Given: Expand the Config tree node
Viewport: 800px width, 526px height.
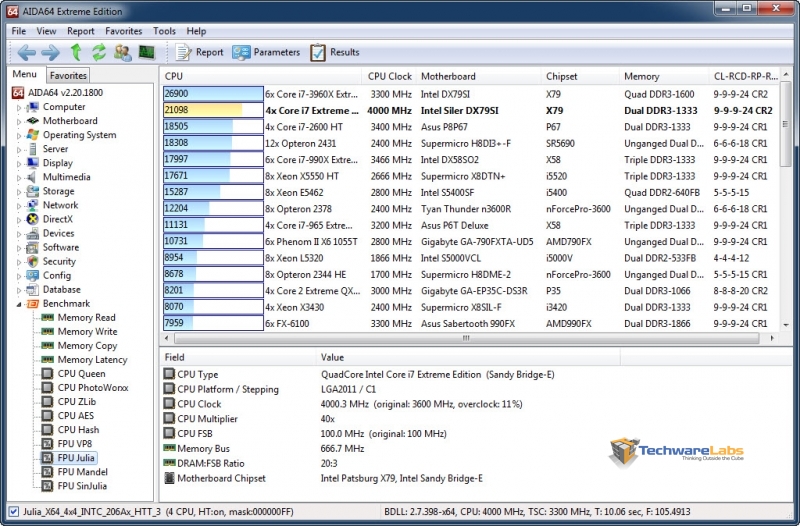Looking at the screenshot, I should tap(19, 276).
